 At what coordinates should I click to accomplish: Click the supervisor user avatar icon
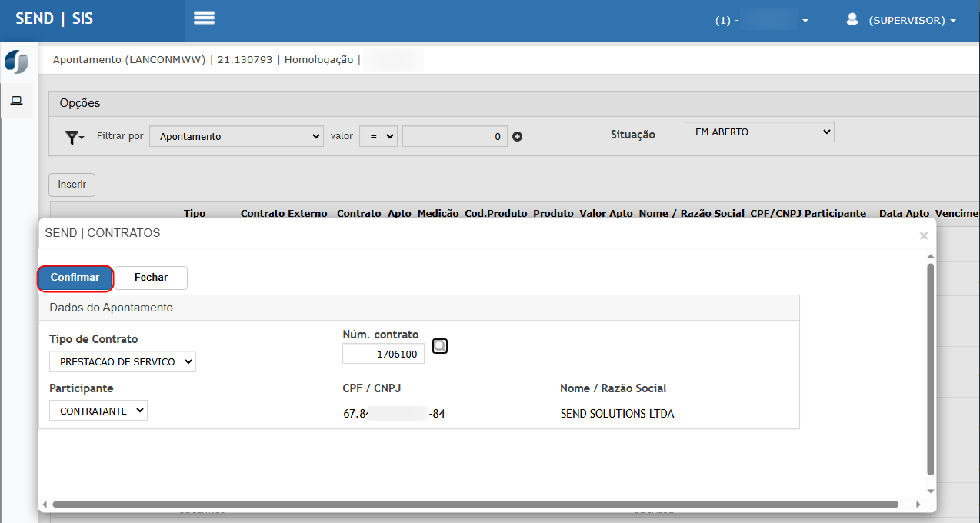(x=852, y=20)
